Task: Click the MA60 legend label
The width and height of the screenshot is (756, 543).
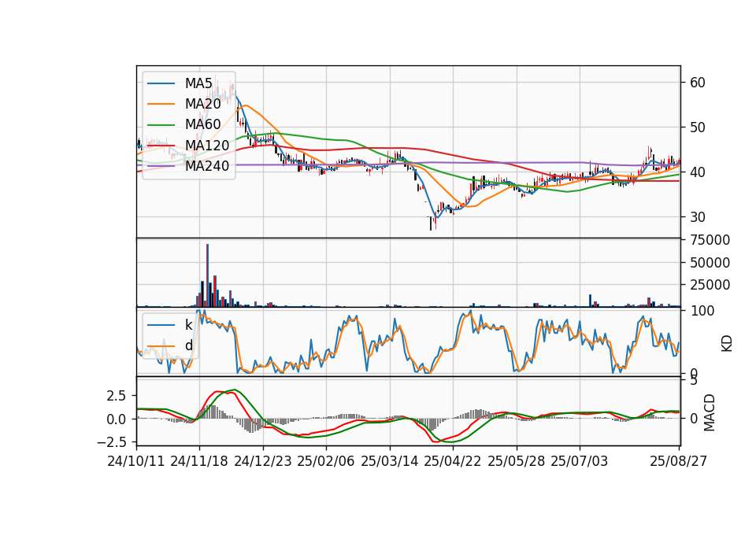Action: (x=202, y=125)
